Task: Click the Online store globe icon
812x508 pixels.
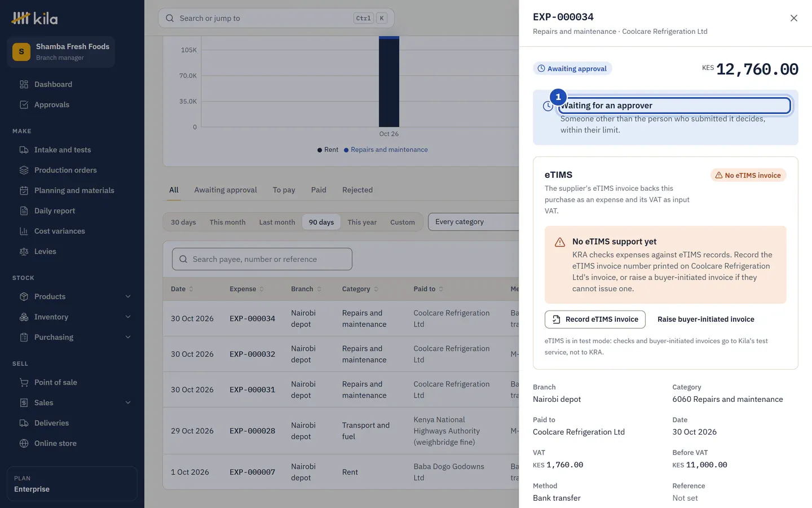Action: (x=24, y=443)
